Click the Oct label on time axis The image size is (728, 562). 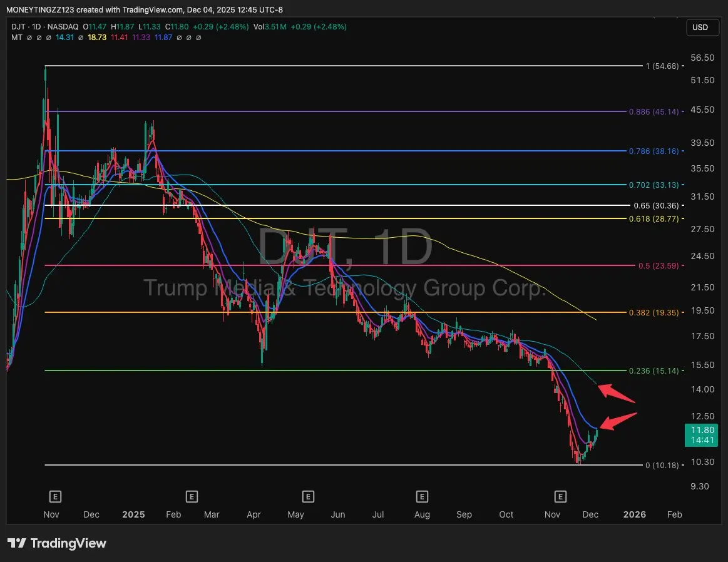(506, 514)
